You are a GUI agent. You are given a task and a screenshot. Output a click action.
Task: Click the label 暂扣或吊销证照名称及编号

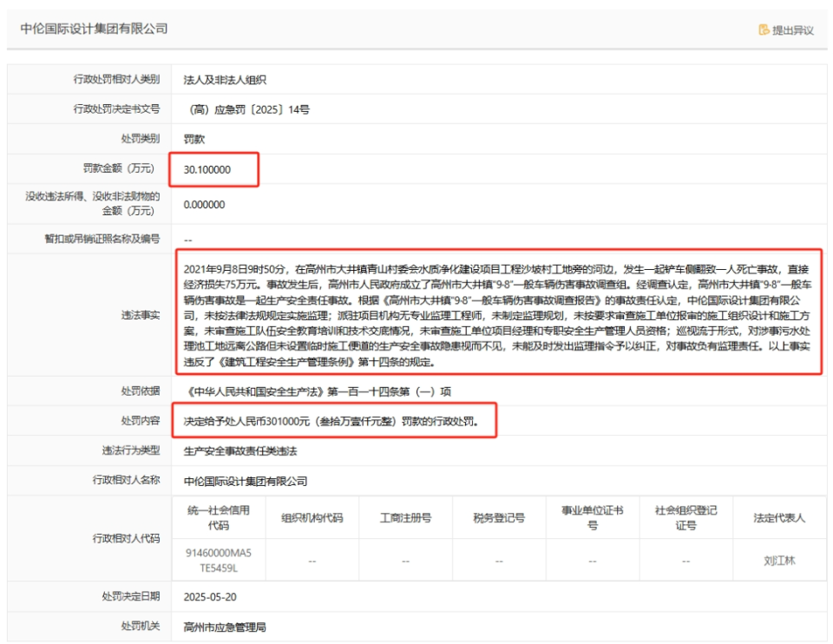pos(102,239)
